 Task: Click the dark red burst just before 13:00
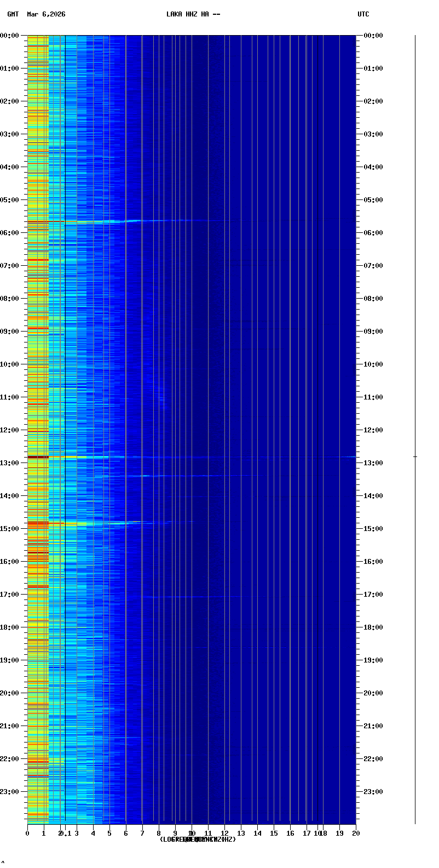tap(38, 456)
